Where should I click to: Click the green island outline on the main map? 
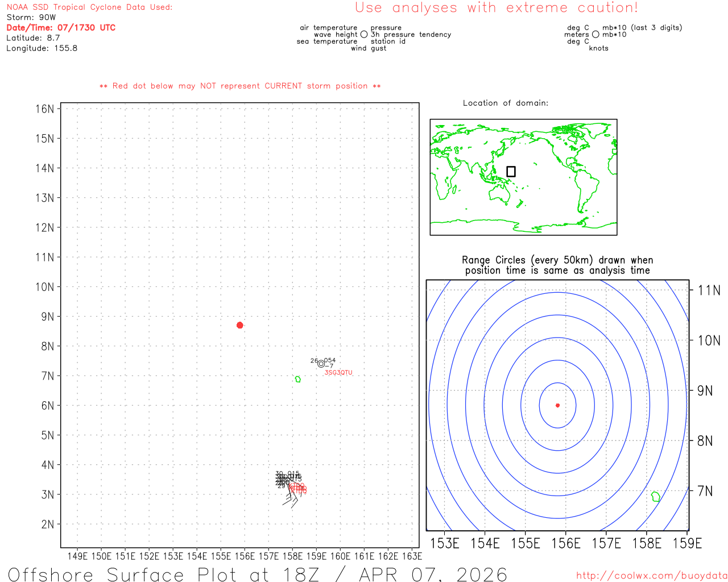(x=297, y=379)
